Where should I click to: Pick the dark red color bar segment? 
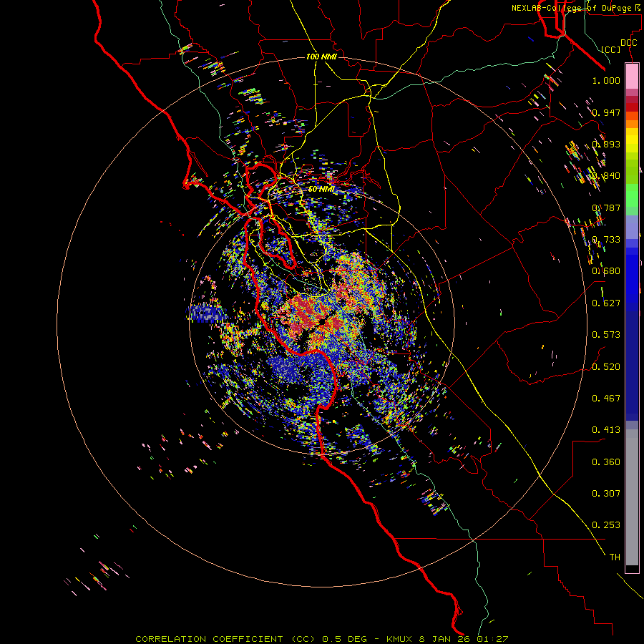pyautogui.click(x=632, y=107)
